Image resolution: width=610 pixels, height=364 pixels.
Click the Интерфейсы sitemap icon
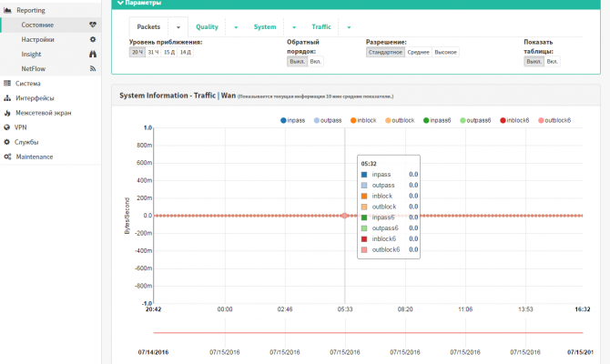[x=7, y=98]
